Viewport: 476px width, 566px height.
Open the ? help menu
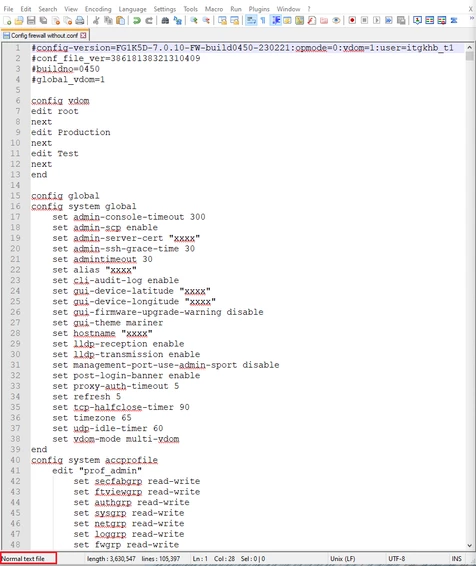pos(309,9)
